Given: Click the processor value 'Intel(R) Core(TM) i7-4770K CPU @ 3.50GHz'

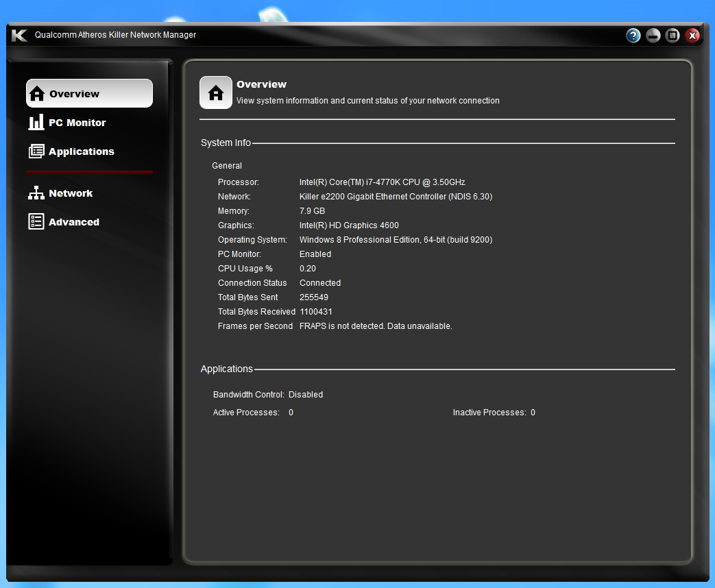Looking at the screenshot, I should point(382,182).
